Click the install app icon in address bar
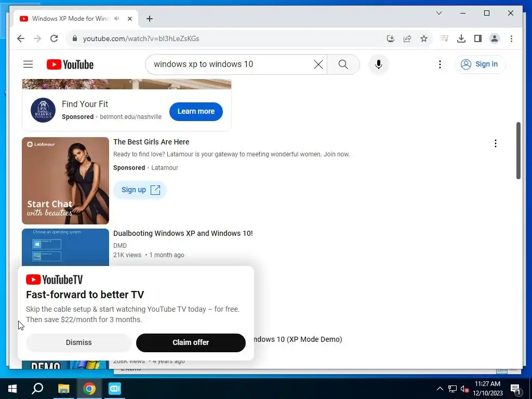Image resolution: width=532 pixels, height=399 pixels. pyautogui.click(x=391, y=38)
